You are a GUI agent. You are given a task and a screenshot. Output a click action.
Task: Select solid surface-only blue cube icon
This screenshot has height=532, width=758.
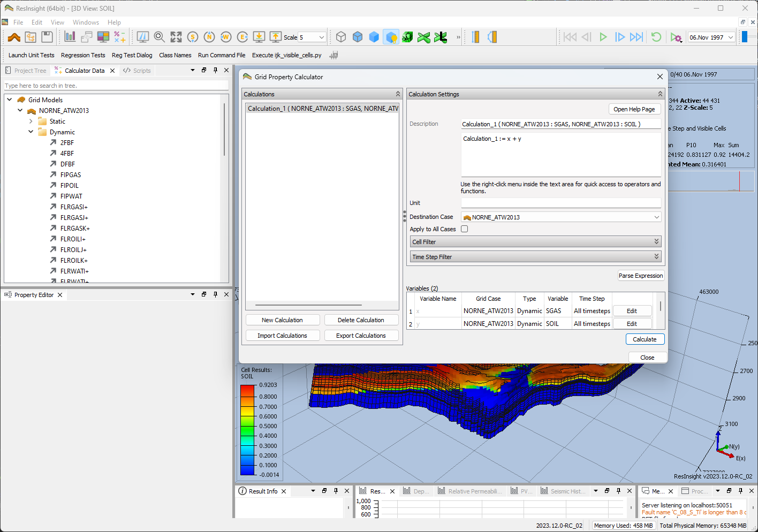coord(374,37)
